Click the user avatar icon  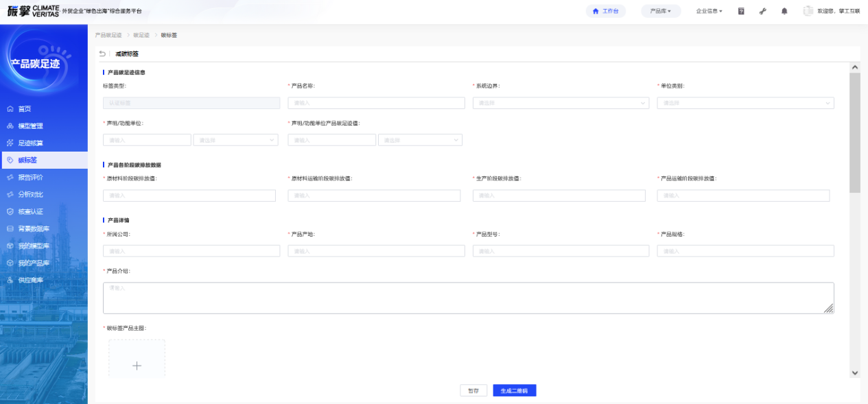point(808,11)
